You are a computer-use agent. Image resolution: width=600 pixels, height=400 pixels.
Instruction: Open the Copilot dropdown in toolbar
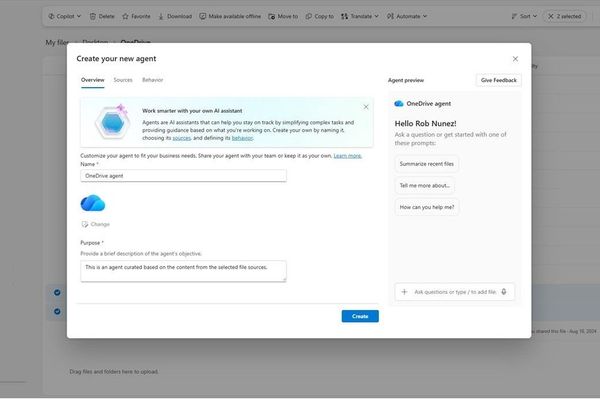pyautogui.click(x=65, y=16)
